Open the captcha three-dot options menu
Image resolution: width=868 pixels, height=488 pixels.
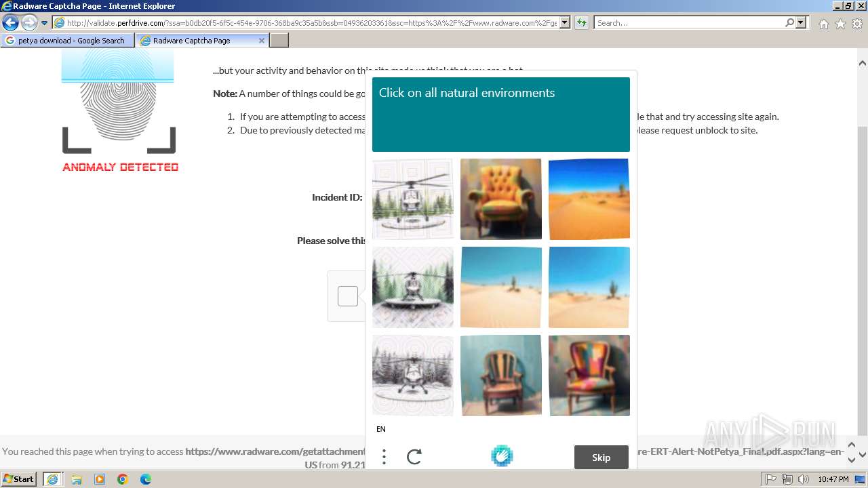(384, 457)
